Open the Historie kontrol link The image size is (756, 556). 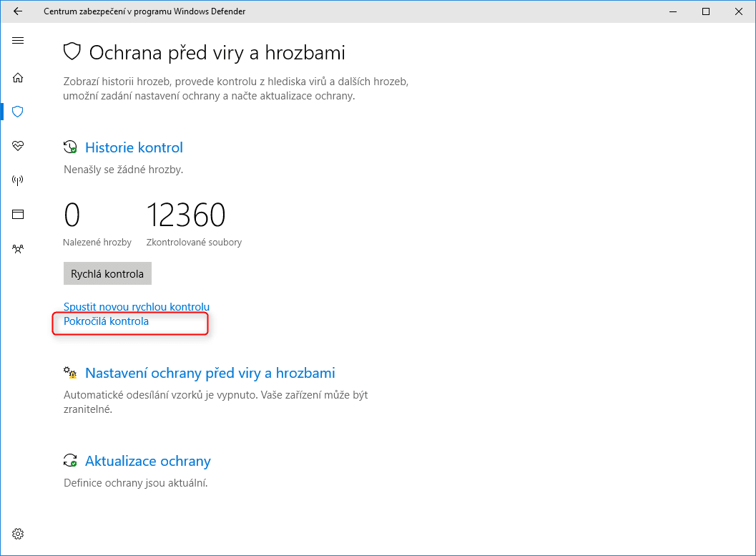point(134,147)
